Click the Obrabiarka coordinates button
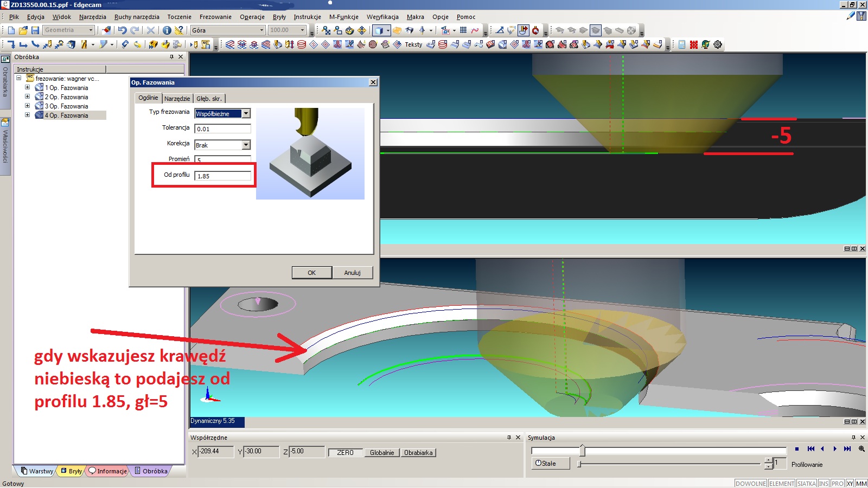The image size is (868, 488). point(418,452)
